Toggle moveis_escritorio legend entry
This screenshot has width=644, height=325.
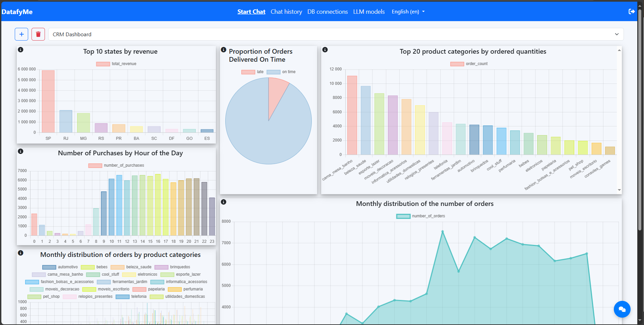click(x=106, y=289)
